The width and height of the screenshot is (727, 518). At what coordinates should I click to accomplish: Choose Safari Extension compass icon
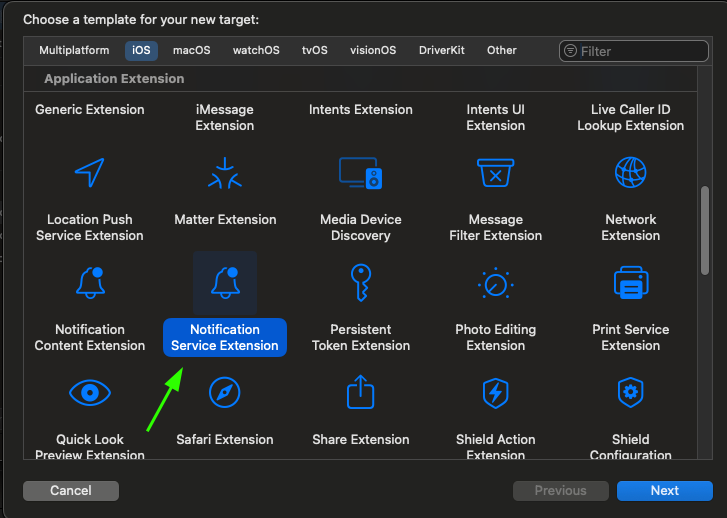click(225, 393)
